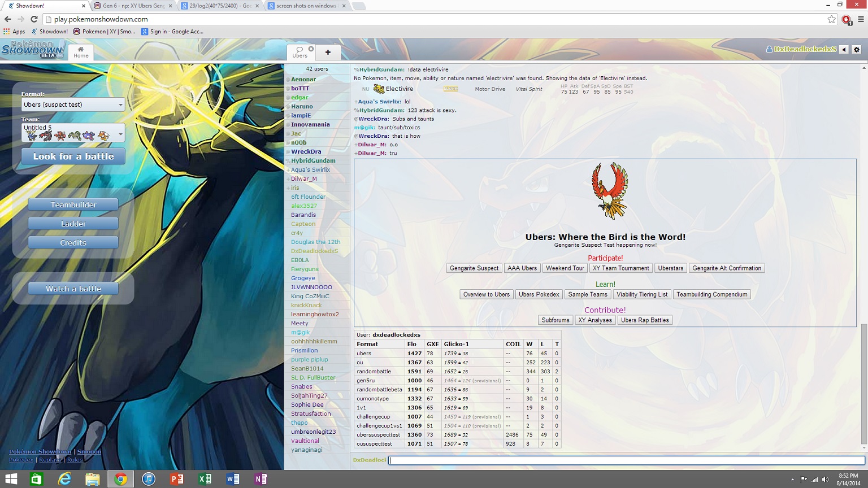Switch to the Home tab
The width and height of the screenshot is (868, 488).
[81, 53]
